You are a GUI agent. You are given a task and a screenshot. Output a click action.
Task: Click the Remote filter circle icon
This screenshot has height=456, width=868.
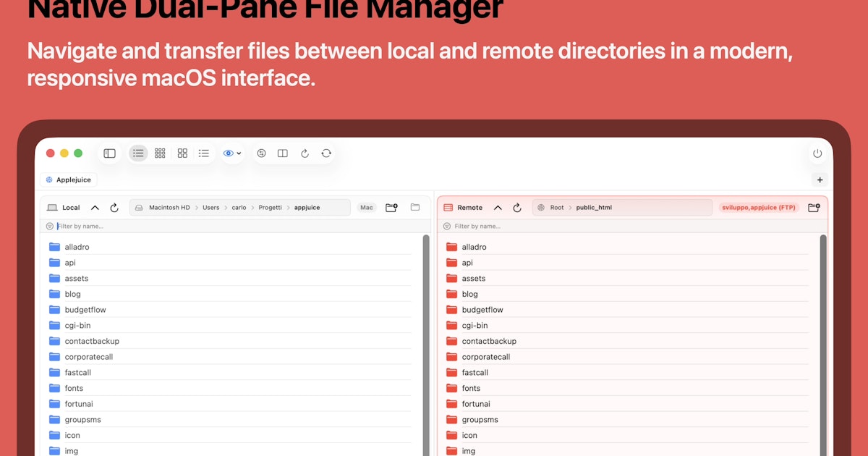[x=448, y=226]
